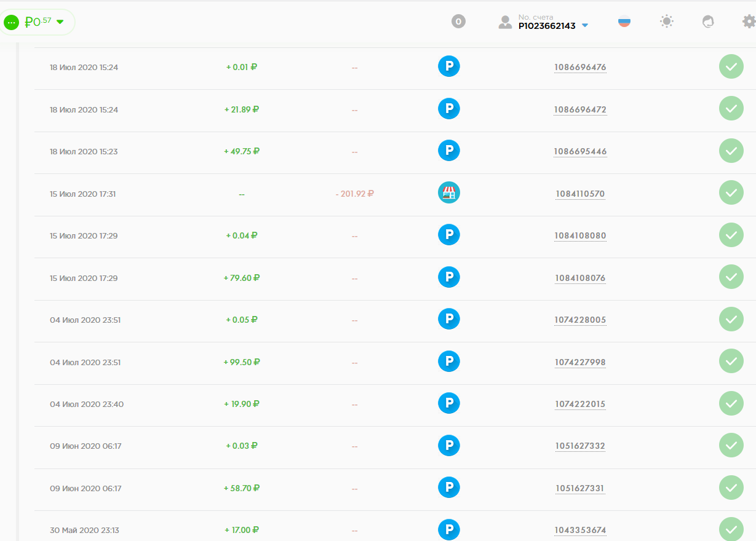
Task: Toggle the light theme sun icon
Action: 666,22
